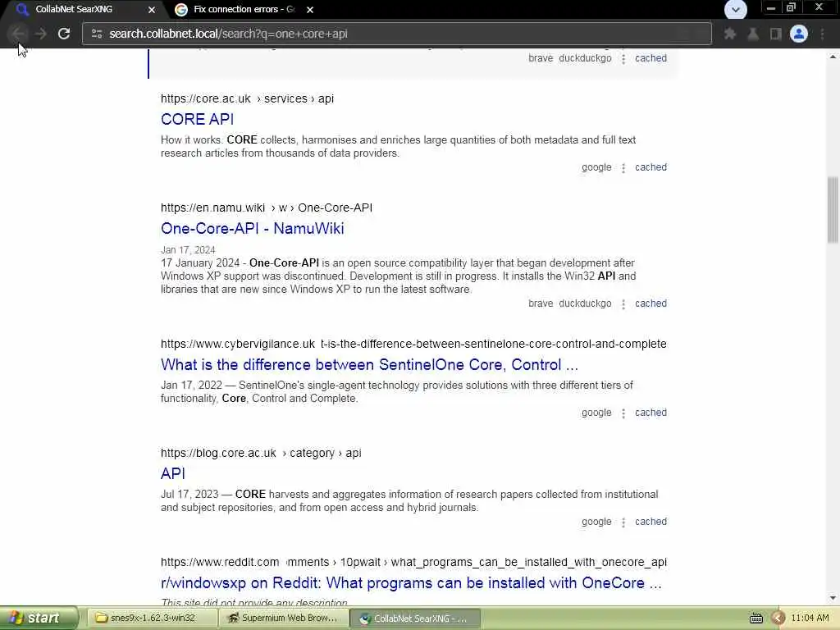Viewport: 840px width, 630px height.
Task: Expand three-dot options for CORE API result
Action: coord(623,167)
